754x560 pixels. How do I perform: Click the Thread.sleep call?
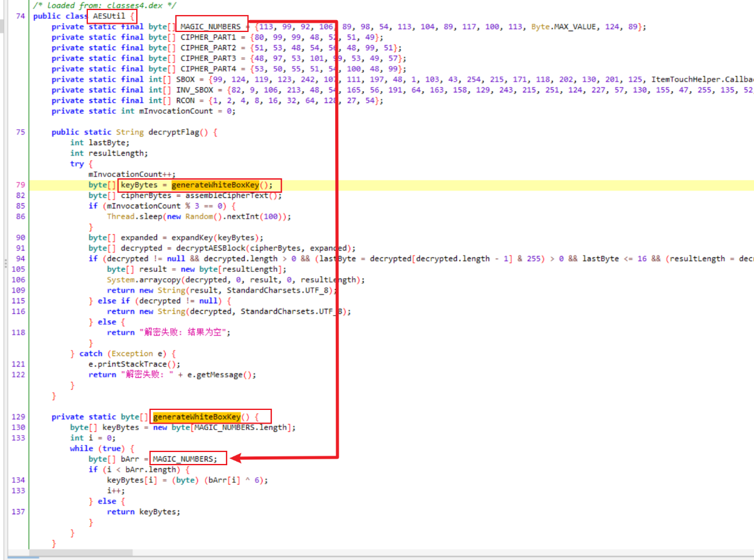pos(129,217)
